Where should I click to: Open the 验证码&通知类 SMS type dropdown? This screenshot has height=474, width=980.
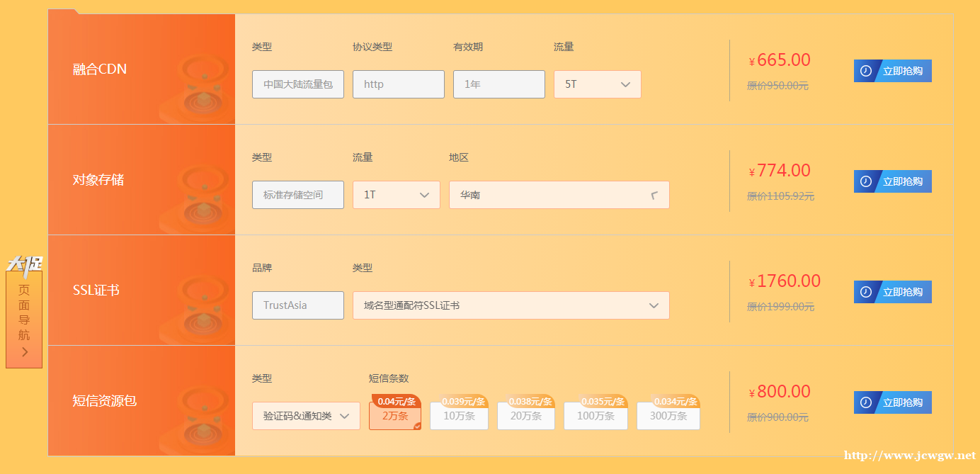[x=306, y=416]
